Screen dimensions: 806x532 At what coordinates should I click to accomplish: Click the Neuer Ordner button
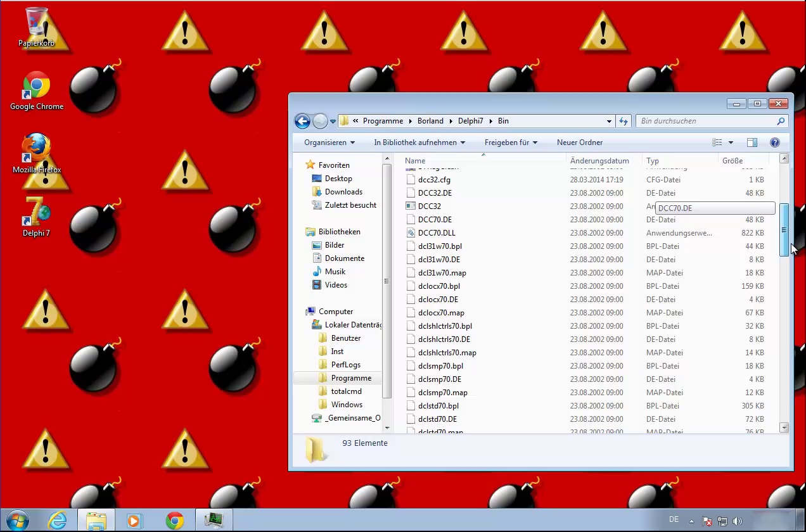pos(580,142)
